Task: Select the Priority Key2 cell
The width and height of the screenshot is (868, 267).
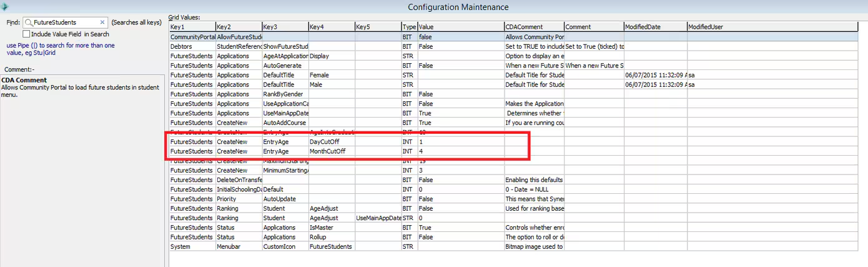Action: 239,199
